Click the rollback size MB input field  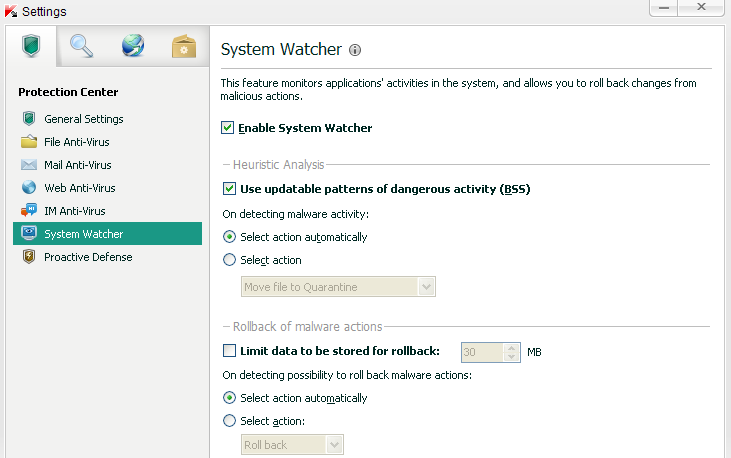[483, 352]
